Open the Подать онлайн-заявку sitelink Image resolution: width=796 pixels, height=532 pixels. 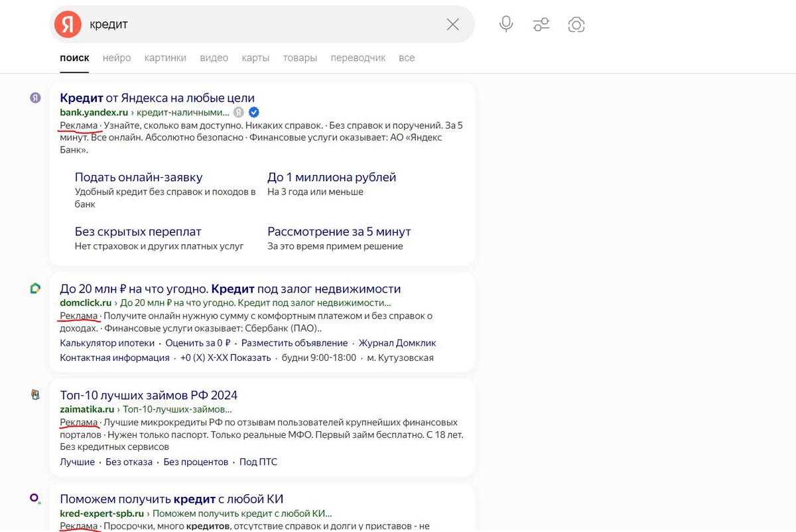139,176
